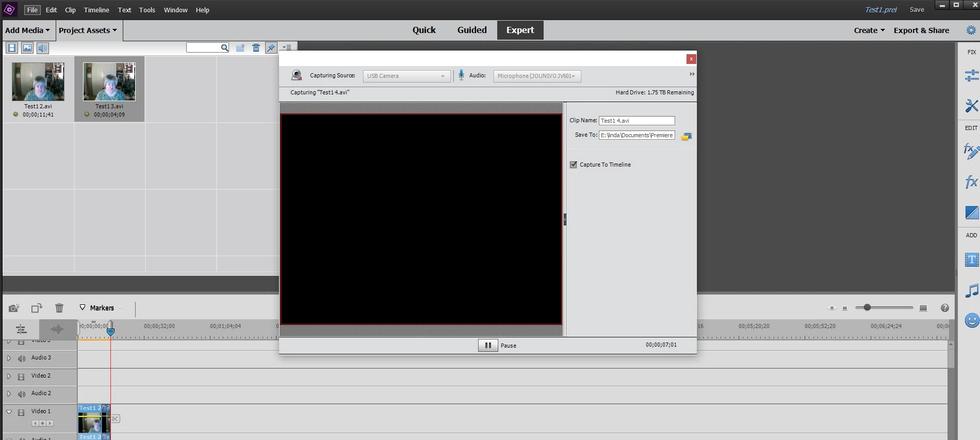
Task: Open the Create dropdown
Action: point(869,30)
